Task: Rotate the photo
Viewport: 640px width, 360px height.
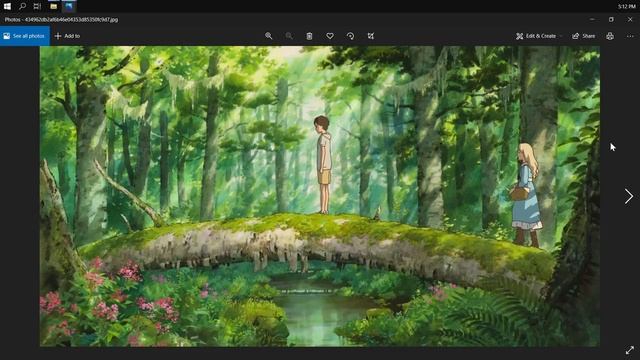Action: pyautogui.click(x=350, y=36)
